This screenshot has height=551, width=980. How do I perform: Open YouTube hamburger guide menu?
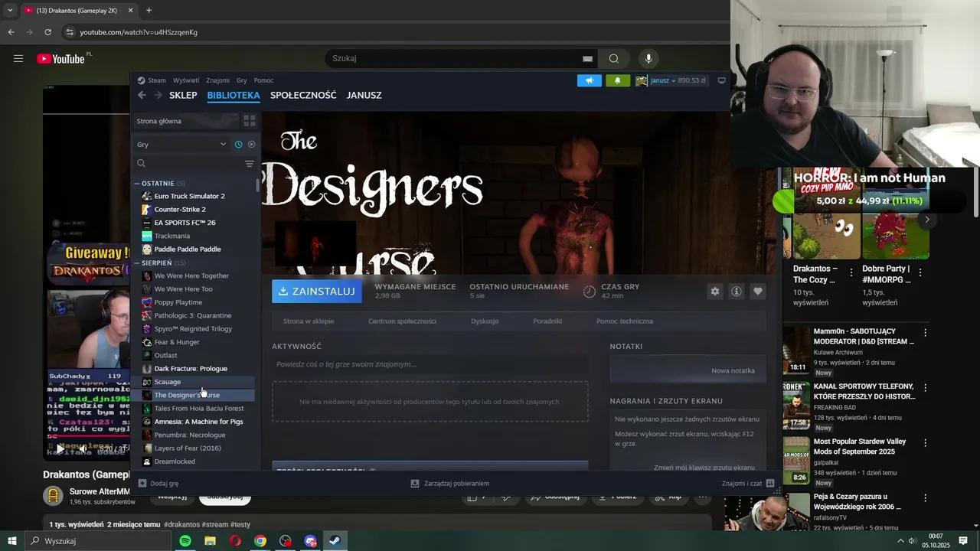click(x=18, y=58)
